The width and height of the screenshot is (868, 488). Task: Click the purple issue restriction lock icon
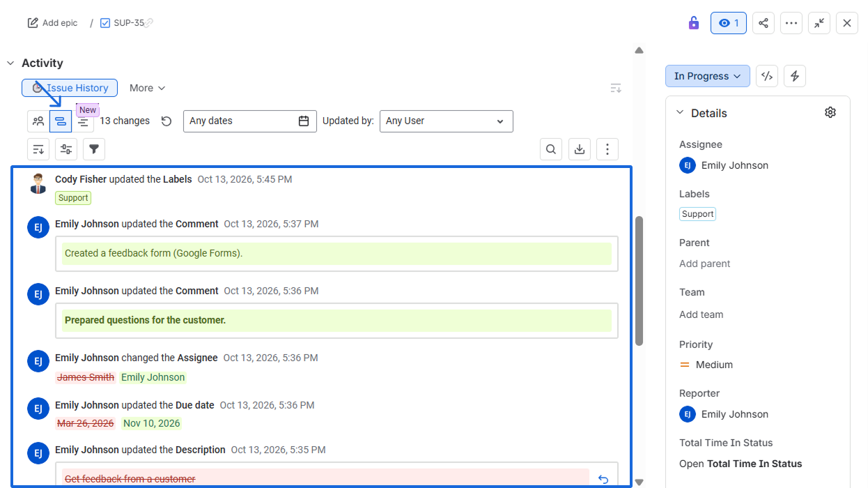click(x=693, y=23)
